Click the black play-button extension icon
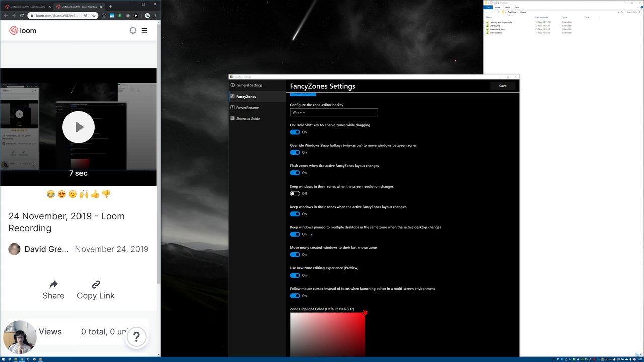 pyautogui.click(x=136, y=16)
